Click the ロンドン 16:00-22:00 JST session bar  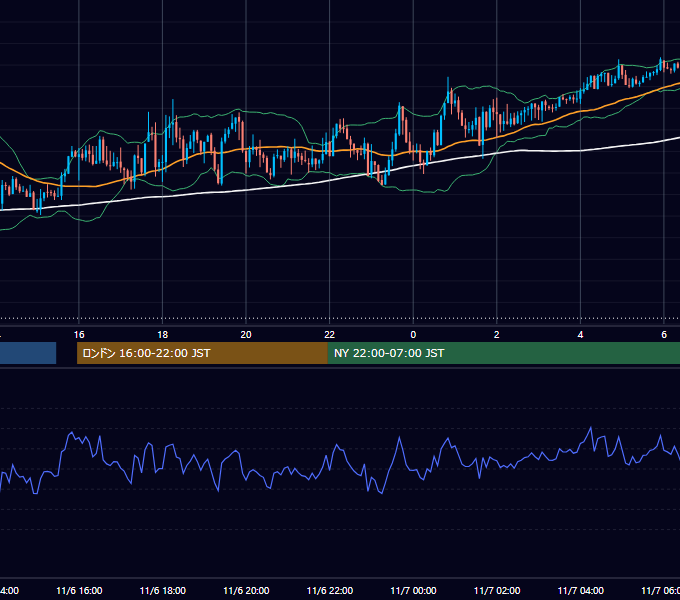pyautogui.click(x=202, y=353)
